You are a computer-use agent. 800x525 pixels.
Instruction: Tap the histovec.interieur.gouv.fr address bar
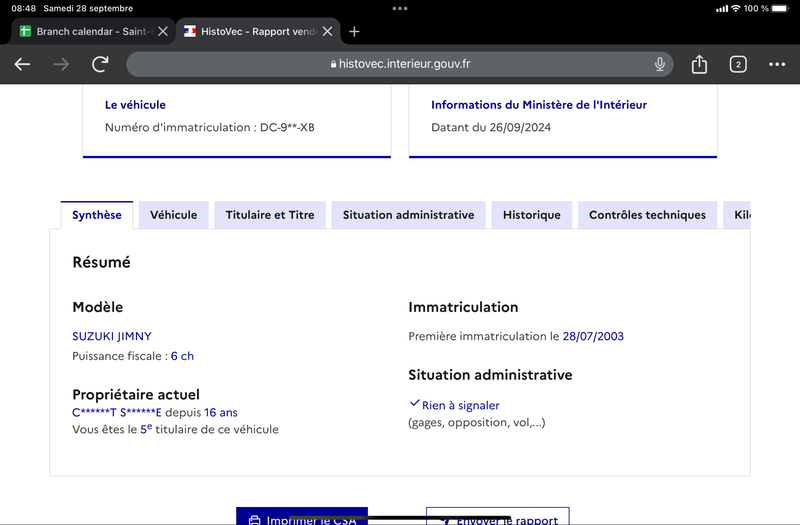pos(399,64)
